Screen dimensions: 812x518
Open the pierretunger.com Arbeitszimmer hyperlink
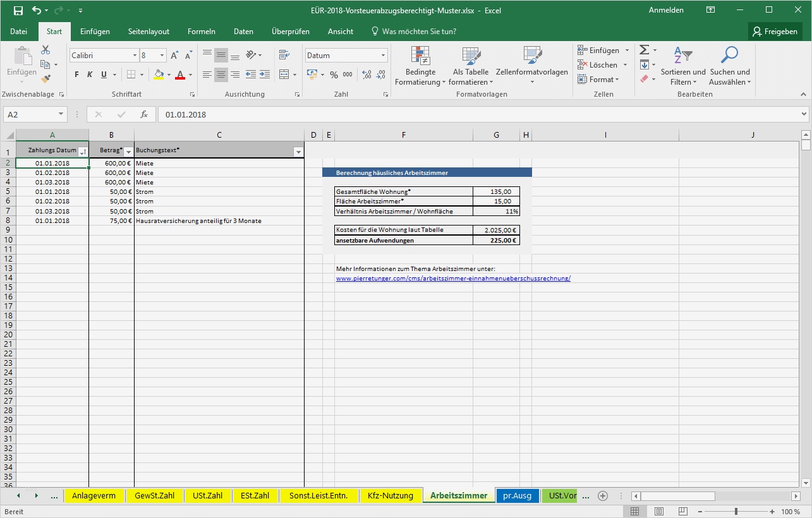coord(453,278)
